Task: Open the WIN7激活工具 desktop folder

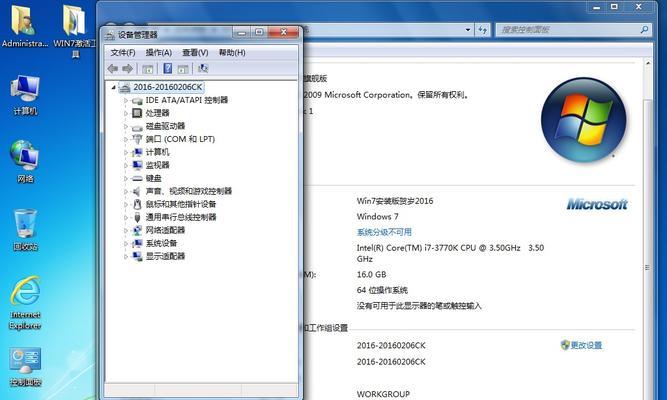Action: (75, 31)
